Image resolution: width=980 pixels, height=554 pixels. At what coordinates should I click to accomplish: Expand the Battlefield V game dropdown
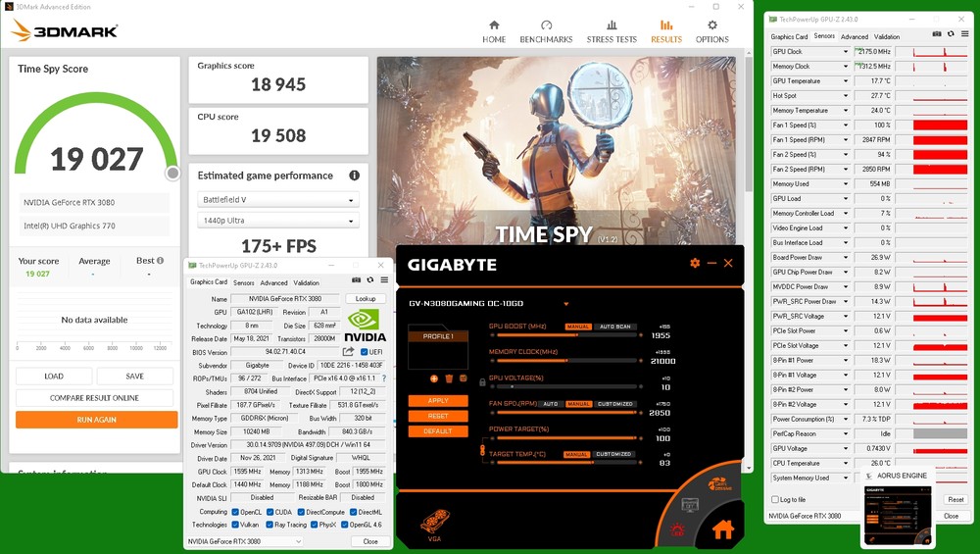click(277, 200)
